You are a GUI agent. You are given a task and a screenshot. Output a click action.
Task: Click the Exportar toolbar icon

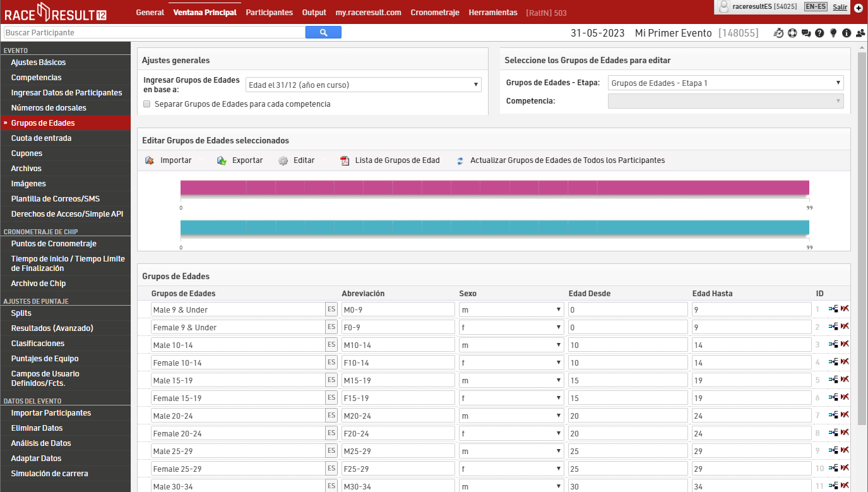point(222,160)
